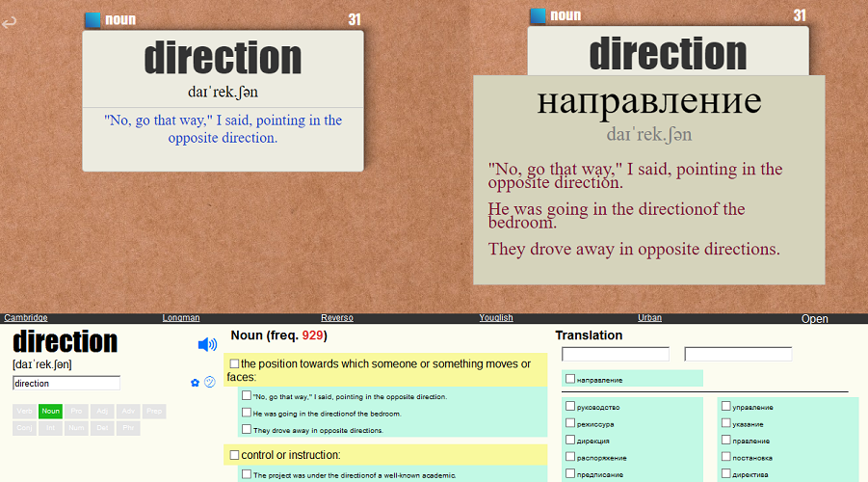Click the round blue icon next to the gear
This screenshot has height=482, width=868.
click(210, 383)
